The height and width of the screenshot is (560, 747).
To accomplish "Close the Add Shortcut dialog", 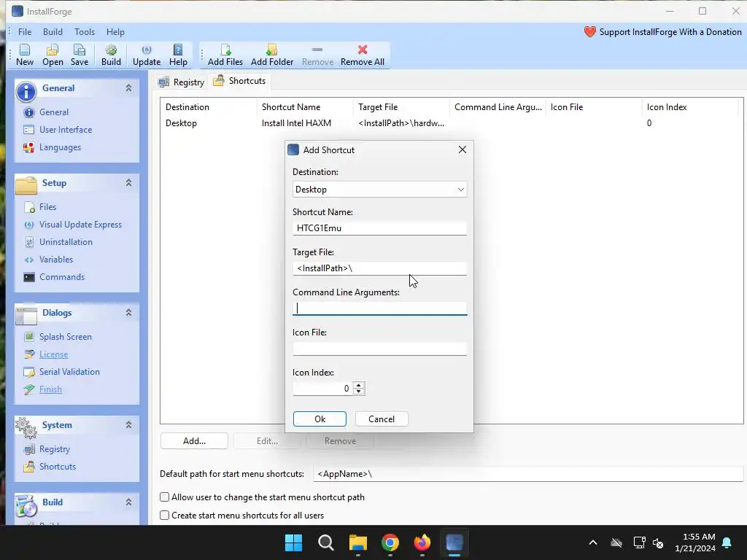I will tap(462, 149).
